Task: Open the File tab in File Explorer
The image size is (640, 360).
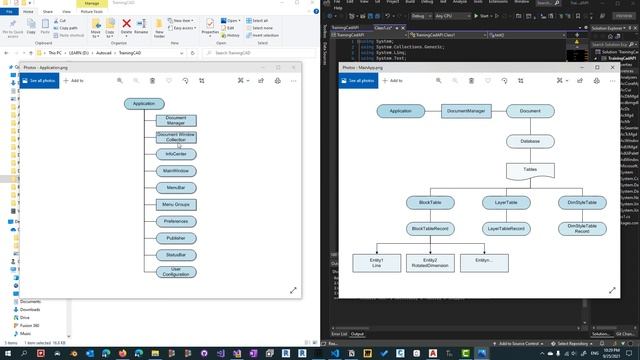Action: [9, 11]
